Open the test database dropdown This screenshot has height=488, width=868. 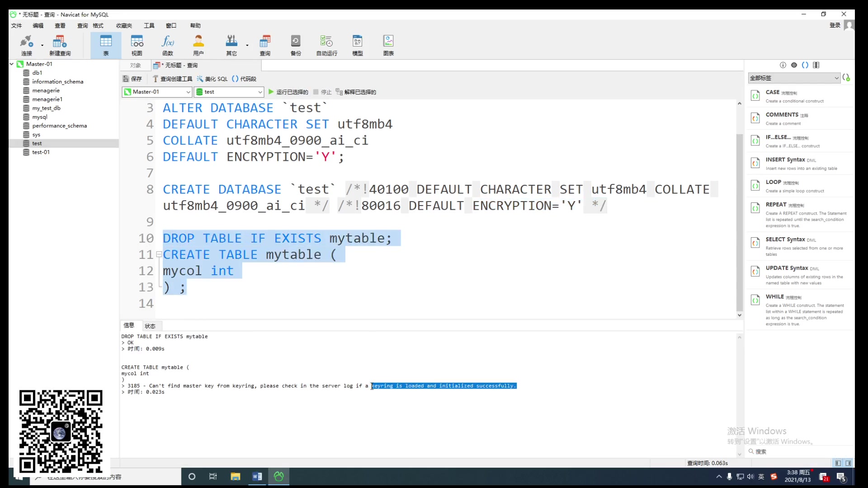pos(229,92)
